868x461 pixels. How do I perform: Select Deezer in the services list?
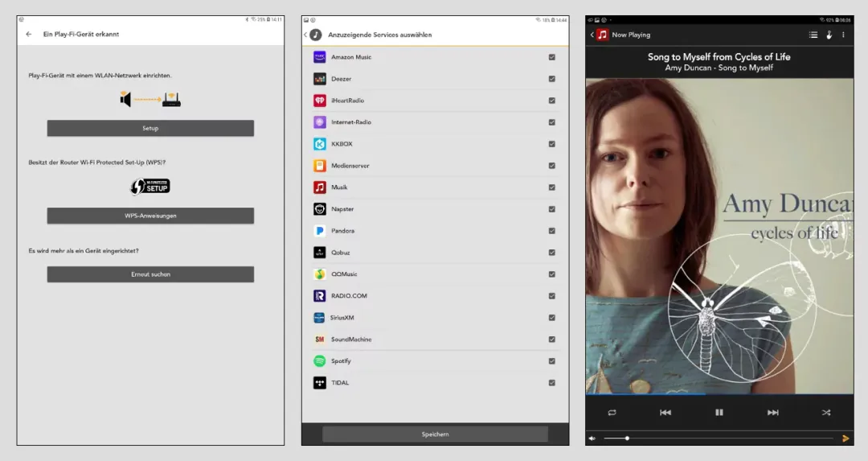[x=341, y=79]
